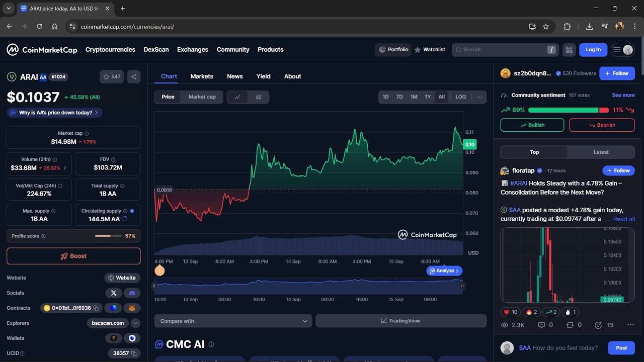Open the Binance wallet icon

(114, 338)
